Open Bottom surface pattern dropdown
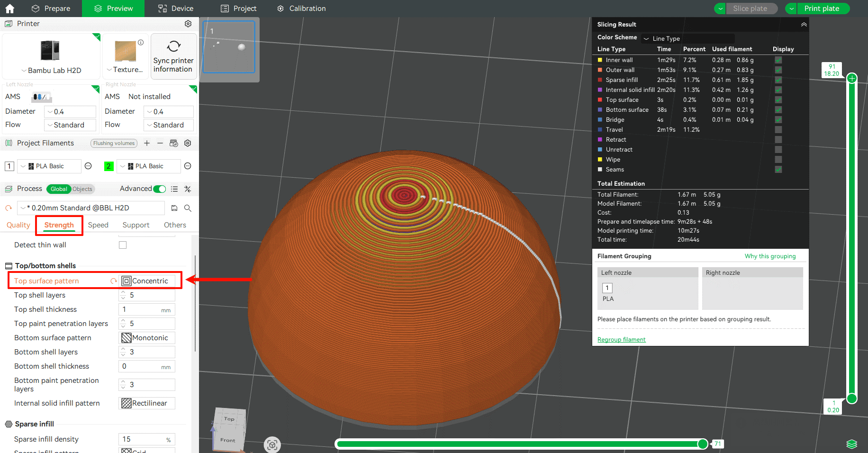The width and height of the screenshot is (868, 453). pyautogui.click(x=147, y=338)
